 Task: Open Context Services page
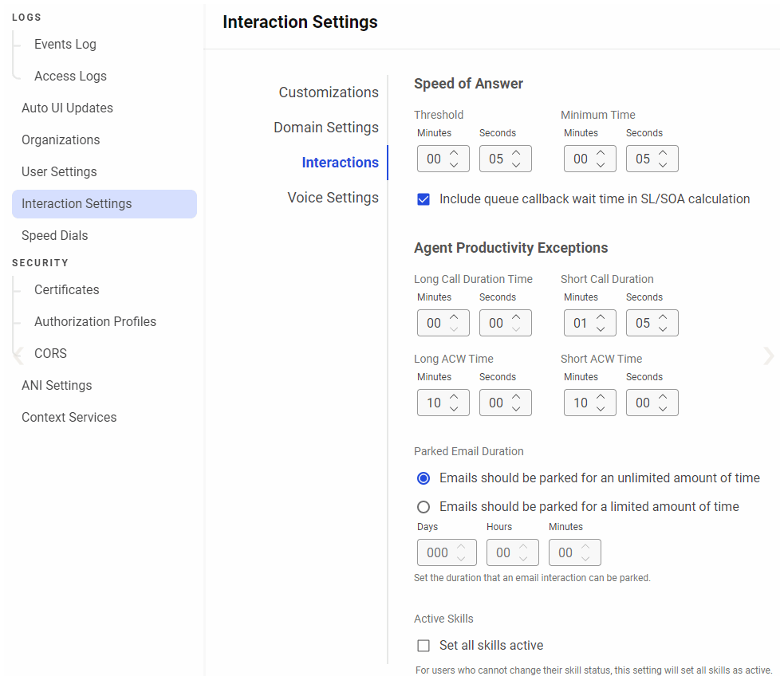(x=69, y=418)
